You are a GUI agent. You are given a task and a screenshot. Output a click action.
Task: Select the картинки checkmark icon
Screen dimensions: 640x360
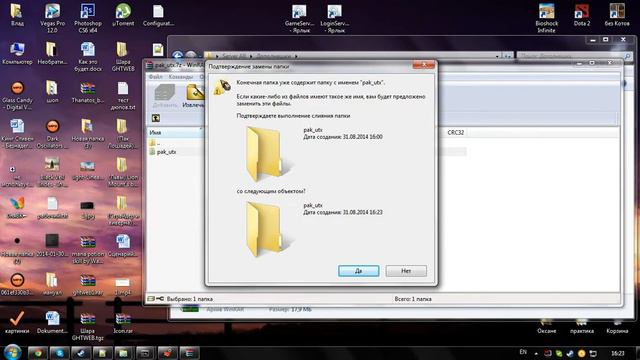tap(17, 322)
